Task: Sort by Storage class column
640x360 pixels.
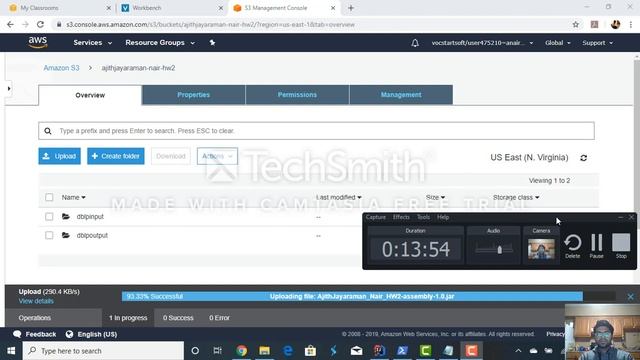Action: (x=516, y=197)
